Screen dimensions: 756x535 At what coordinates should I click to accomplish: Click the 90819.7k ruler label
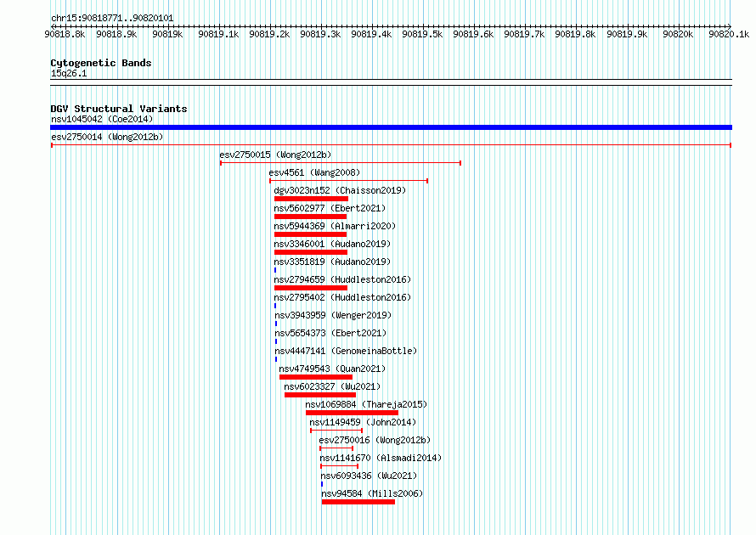click(524, 34)
